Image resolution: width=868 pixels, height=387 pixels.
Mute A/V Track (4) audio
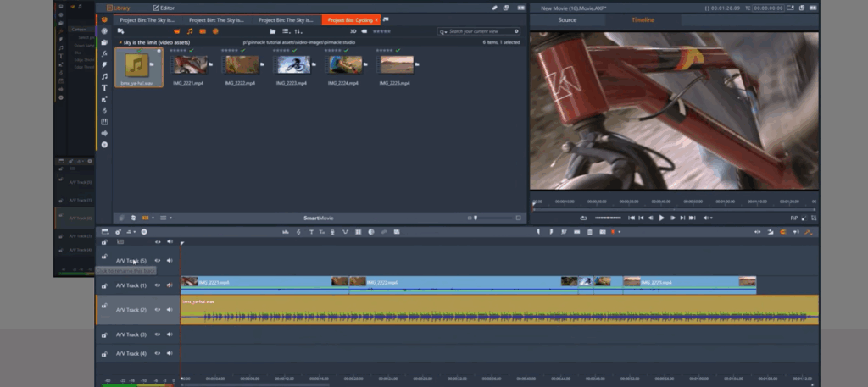(170, 353)
